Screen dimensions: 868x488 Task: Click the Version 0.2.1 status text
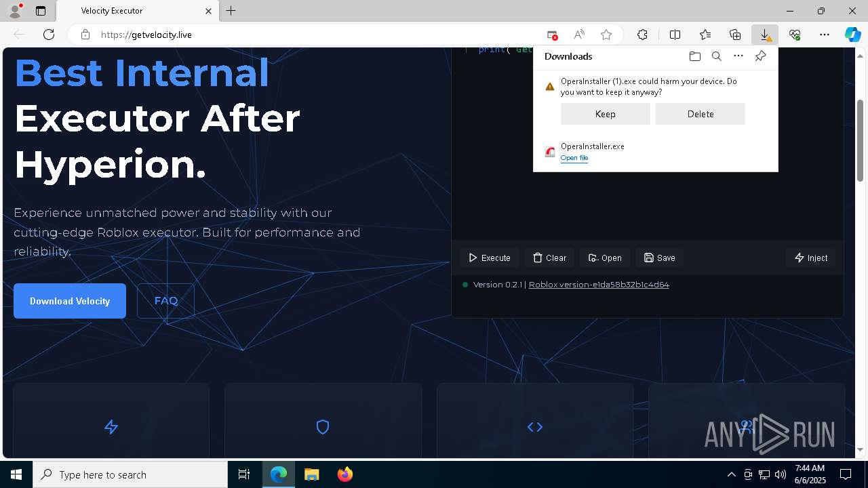pos(498,285)
